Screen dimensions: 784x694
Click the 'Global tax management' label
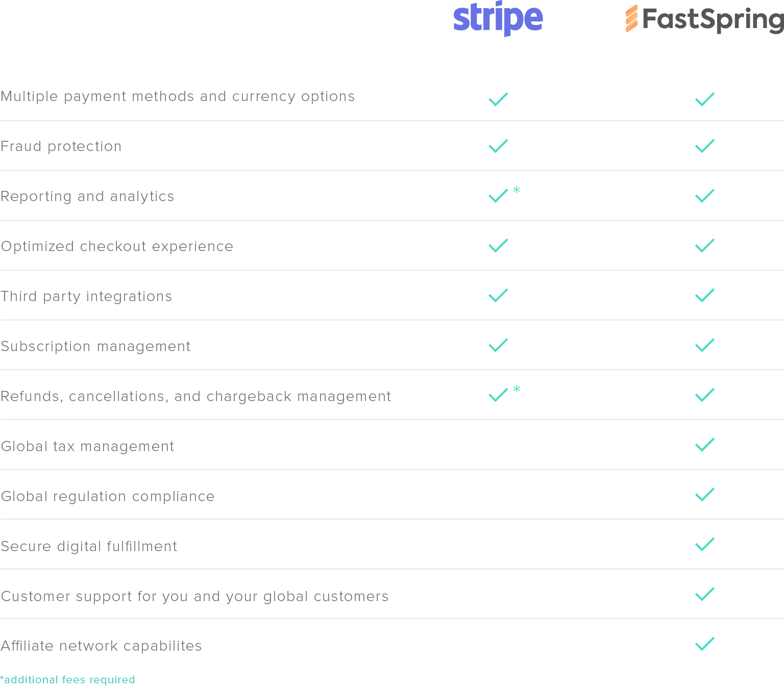tap(87, 447)
